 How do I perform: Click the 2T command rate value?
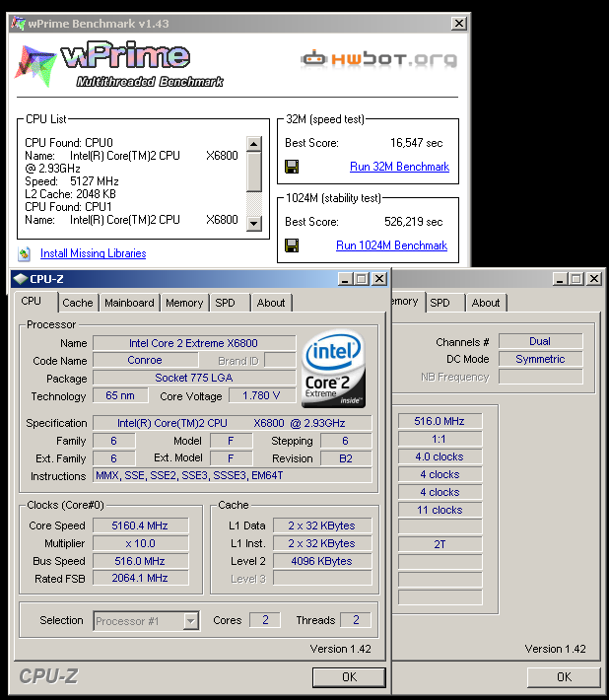[x=440, y=544]
